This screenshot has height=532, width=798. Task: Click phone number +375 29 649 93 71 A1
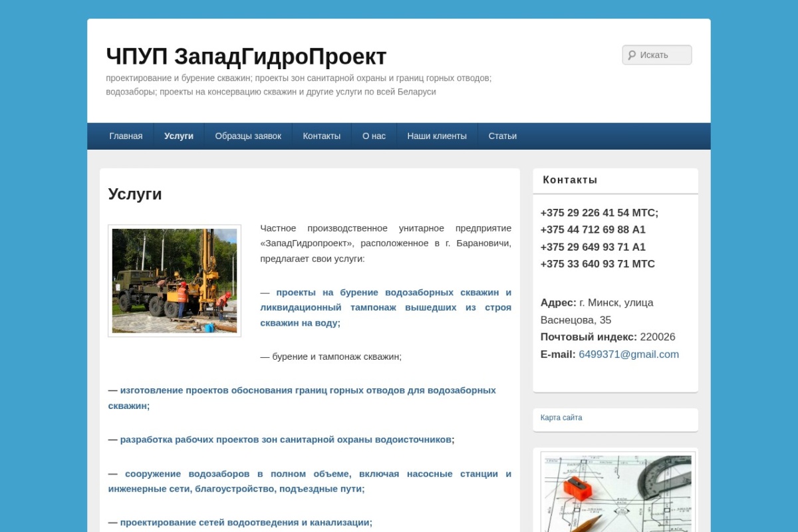[x=593, y=247]
